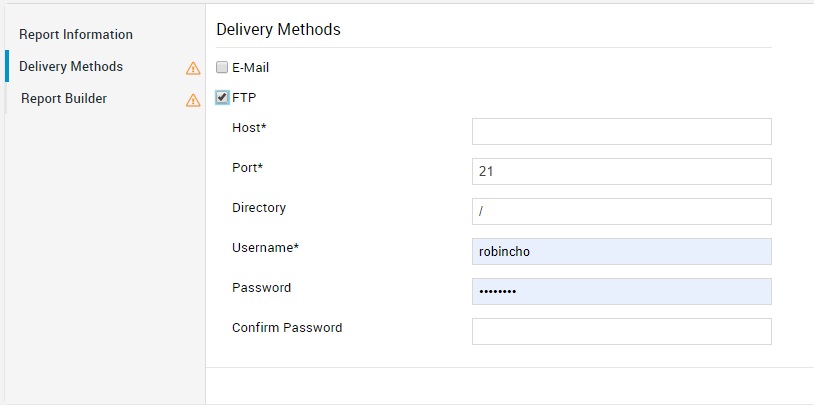Go to the Report Builder section

tap(64, 98)
